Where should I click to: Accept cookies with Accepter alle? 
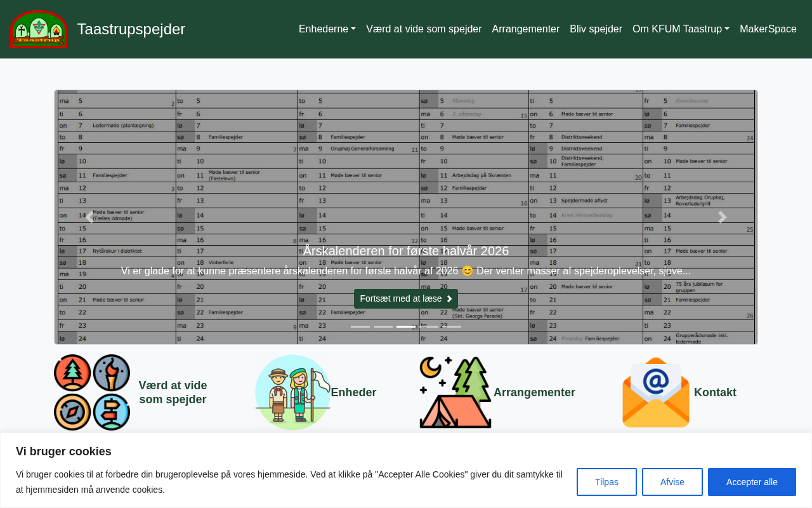pyautogui.click(x=752, y=482)
